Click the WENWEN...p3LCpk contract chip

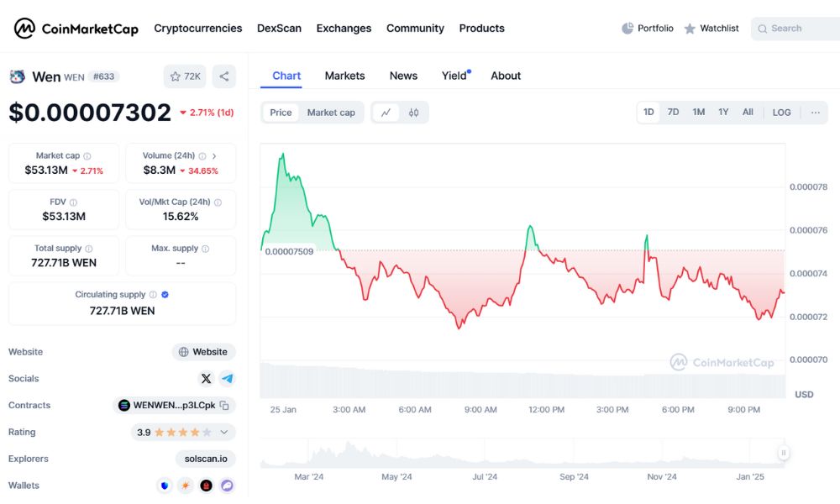174,406
